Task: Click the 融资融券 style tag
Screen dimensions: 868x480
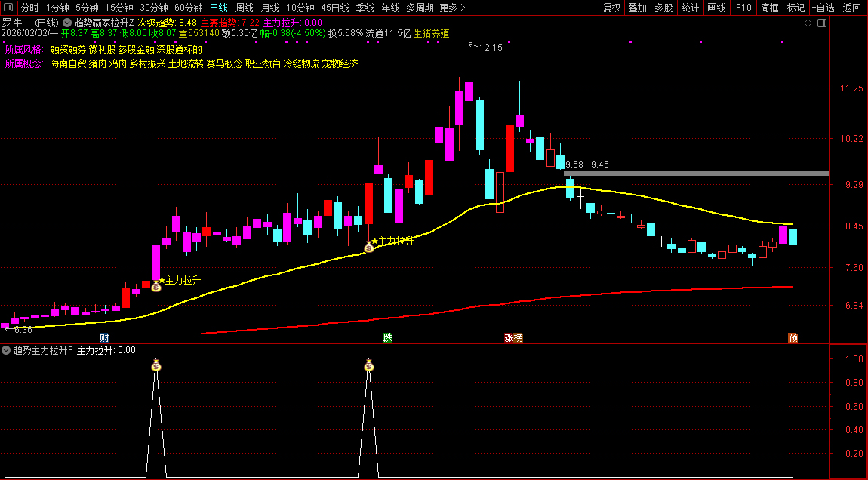Action: (x=68, y=49)
